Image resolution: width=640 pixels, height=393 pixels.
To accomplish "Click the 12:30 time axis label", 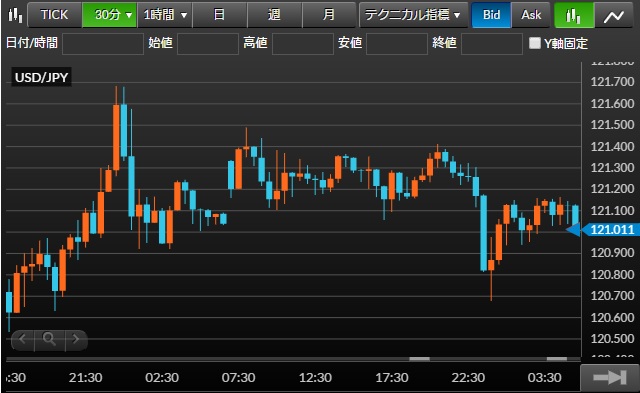I will (315, 377).
